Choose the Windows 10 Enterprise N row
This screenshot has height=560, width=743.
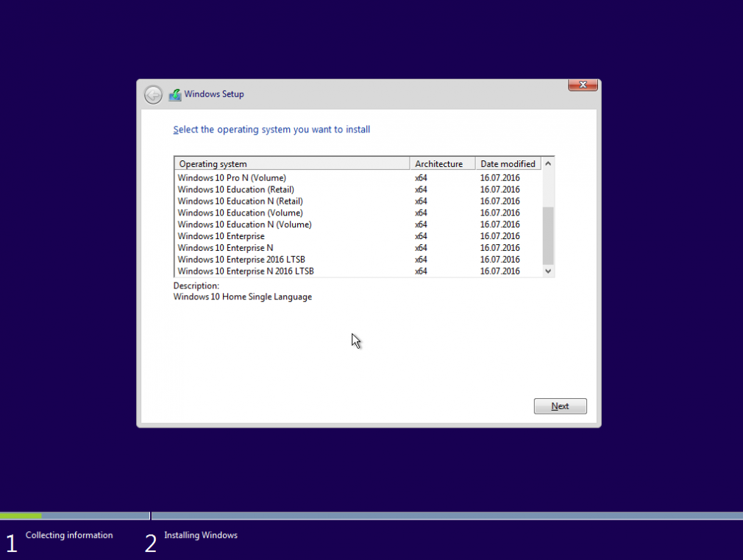(x=358, y=248)
